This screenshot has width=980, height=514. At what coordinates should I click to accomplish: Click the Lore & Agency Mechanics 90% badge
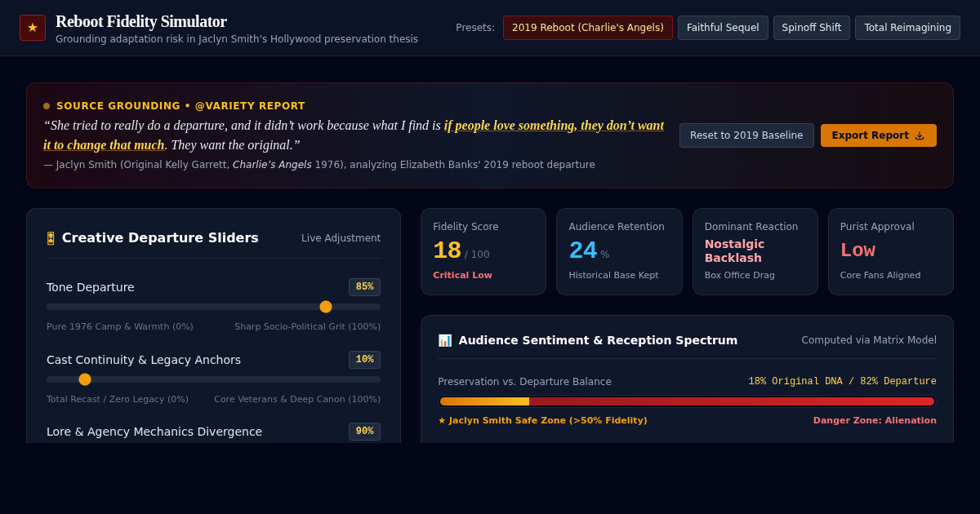tap(364, 432)
